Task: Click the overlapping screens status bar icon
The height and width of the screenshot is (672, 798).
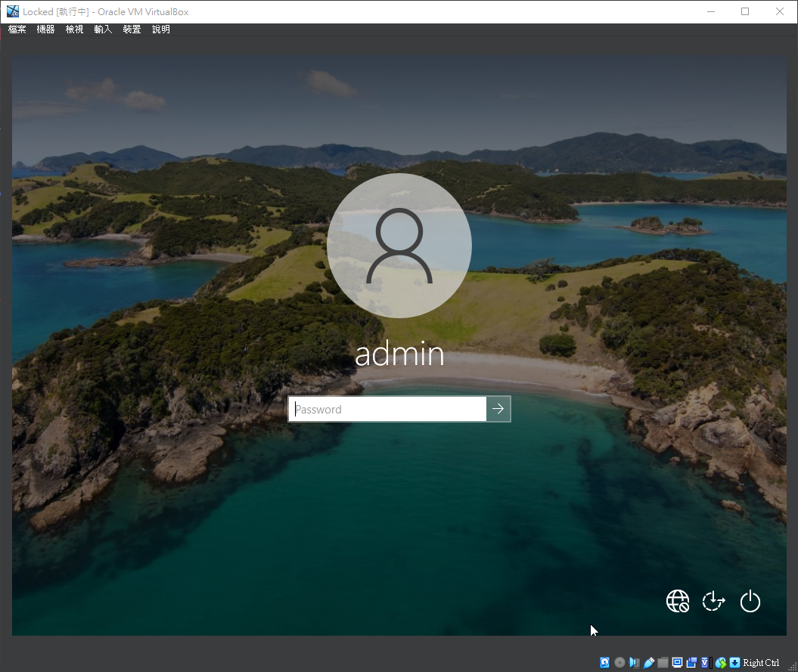Action: pos(691,663)
